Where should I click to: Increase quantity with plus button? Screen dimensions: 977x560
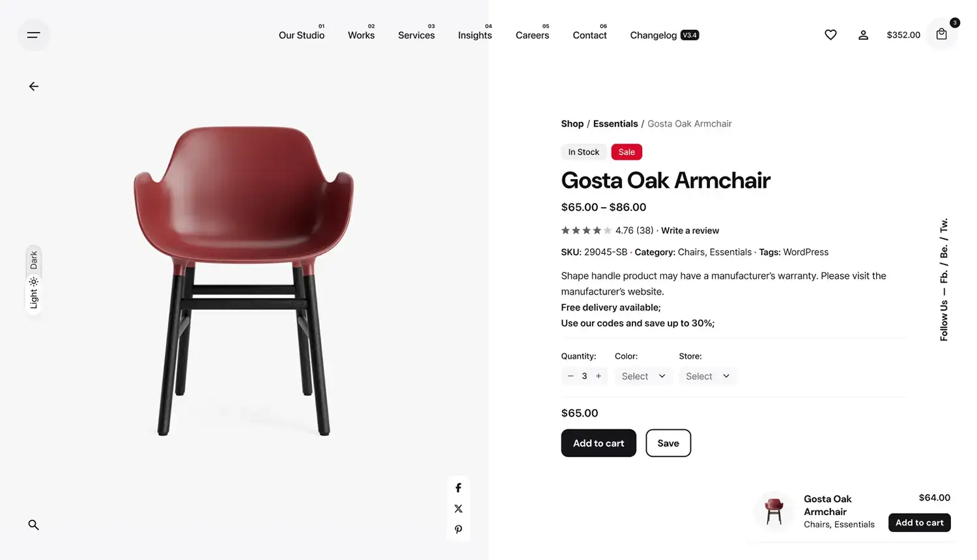tap(599, 376)
